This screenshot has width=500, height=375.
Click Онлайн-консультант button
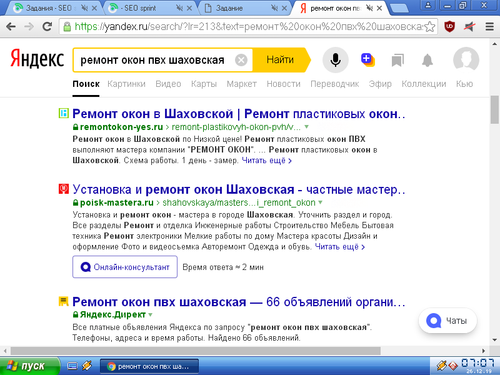point(125,267)
